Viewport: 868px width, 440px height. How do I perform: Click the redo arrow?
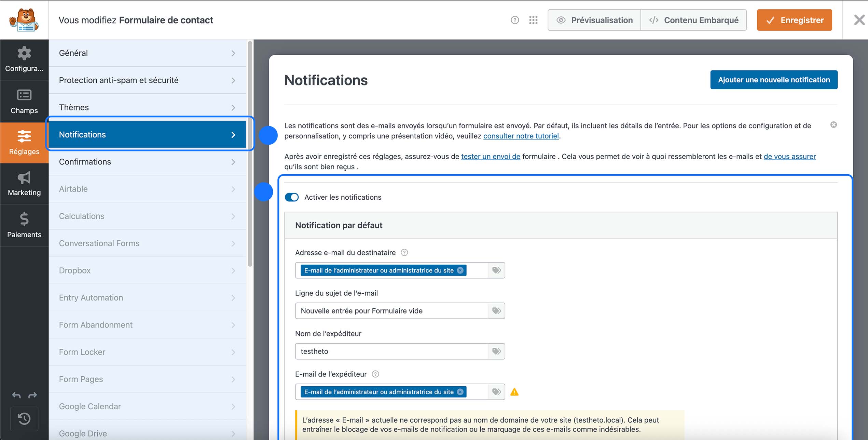pyautogui.click(x=33, y=395)
